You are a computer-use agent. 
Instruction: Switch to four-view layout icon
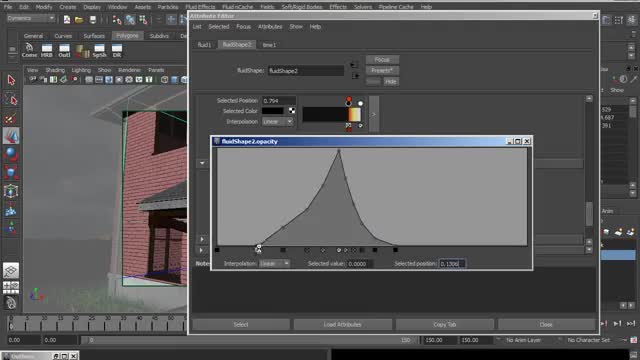[11, 287]
